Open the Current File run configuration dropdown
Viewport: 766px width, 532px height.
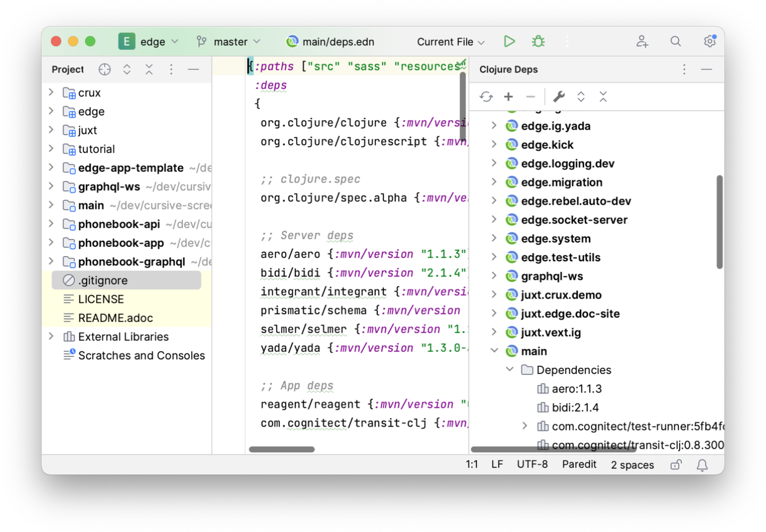tap(451, 42)
